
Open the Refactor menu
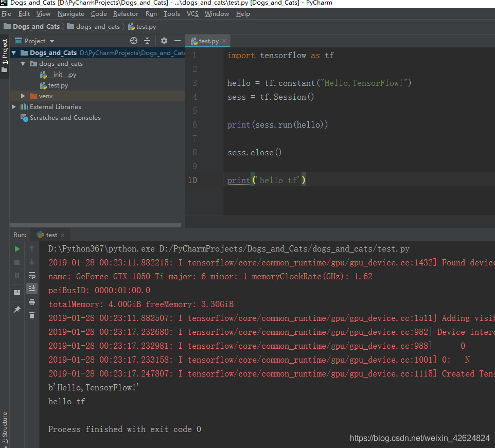[126, 14]
